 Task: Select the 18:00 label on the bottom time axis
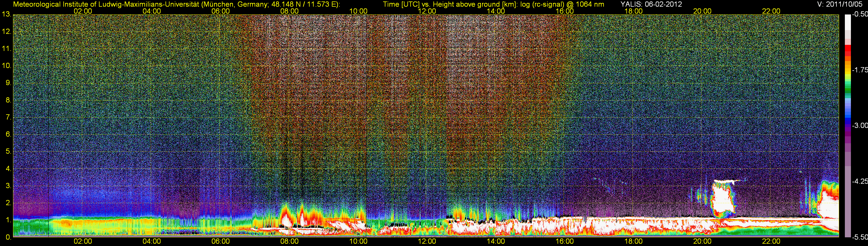pos(633,241)
